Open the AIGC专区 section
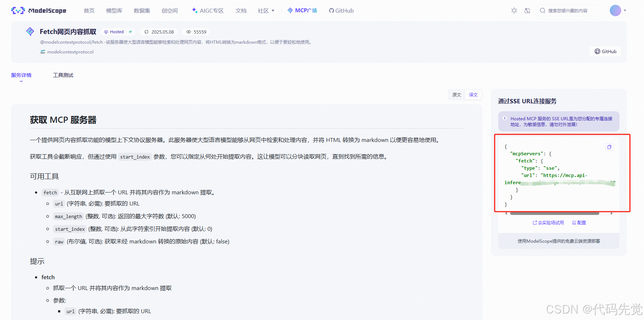Screen dimensions: 644x320 tap(208, 11)
